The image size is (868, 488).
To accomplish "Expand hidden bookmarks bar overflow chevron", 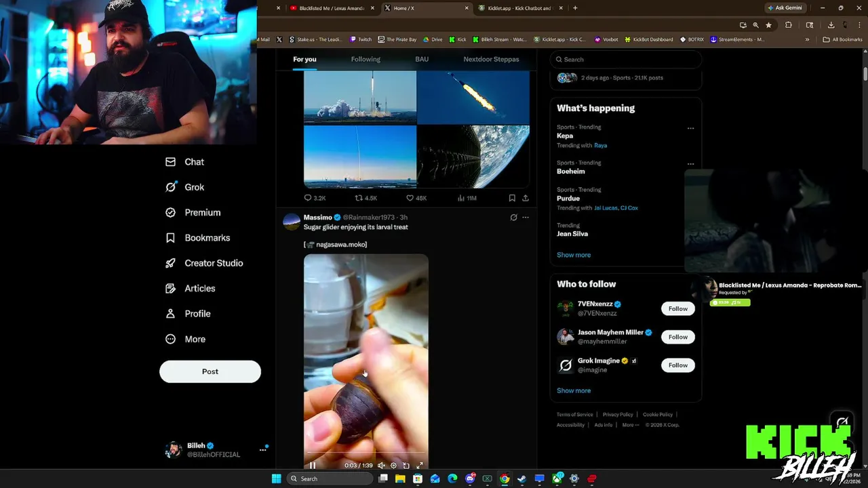I will (807, 39).
